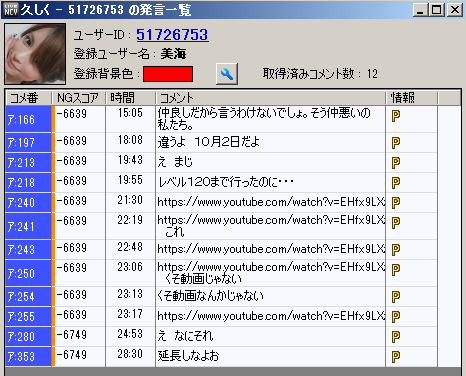Click the YouTube URL comment at 21:30

click(270, 203)
